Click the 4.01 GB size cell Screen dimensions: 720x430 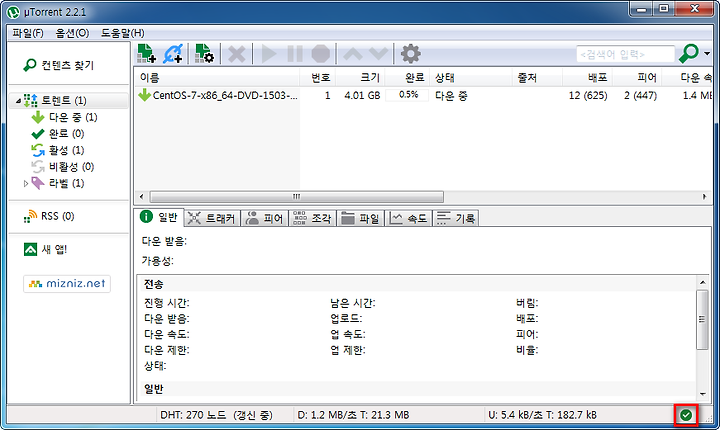point(362,96)
